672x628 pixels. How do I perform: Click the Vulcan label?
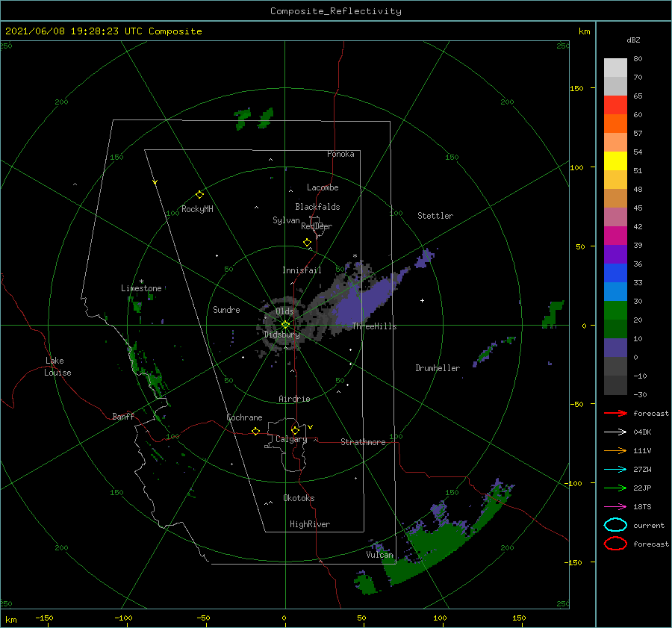tap(380, 555)
